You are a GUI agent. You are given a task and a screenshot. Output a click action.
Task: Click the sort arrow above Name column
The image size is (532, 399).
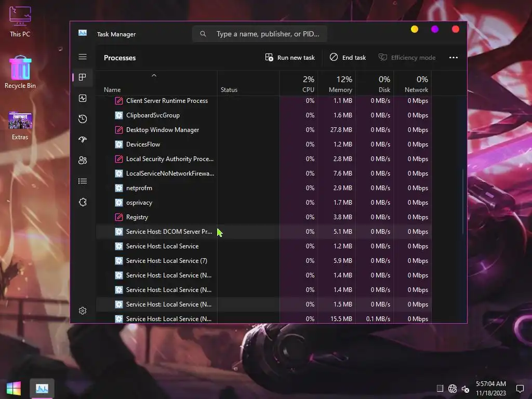[x=154, y=75]
